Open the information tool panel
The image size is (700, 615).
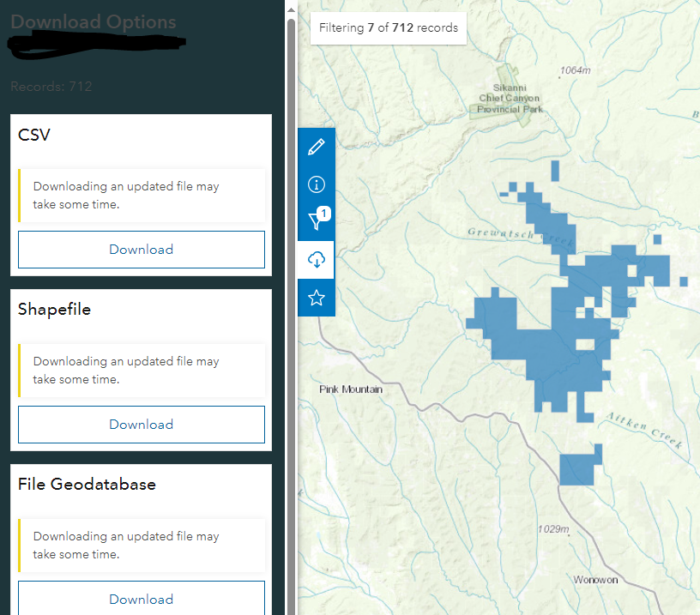(x=317, y=184)
